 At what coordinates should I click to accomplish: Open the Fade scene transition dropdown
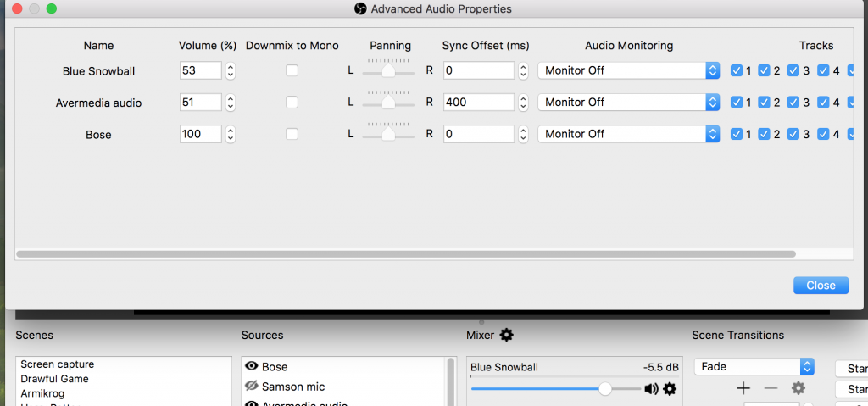[754, 367]
